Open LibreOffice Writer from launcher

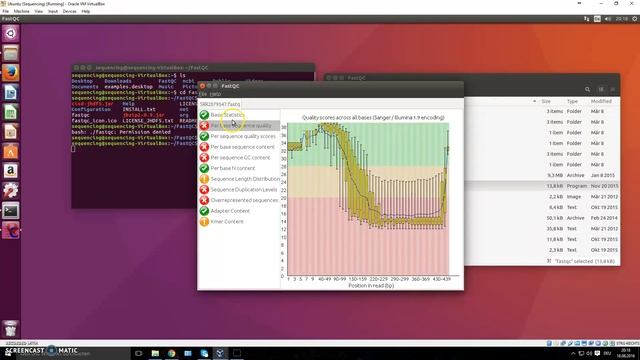11,93
